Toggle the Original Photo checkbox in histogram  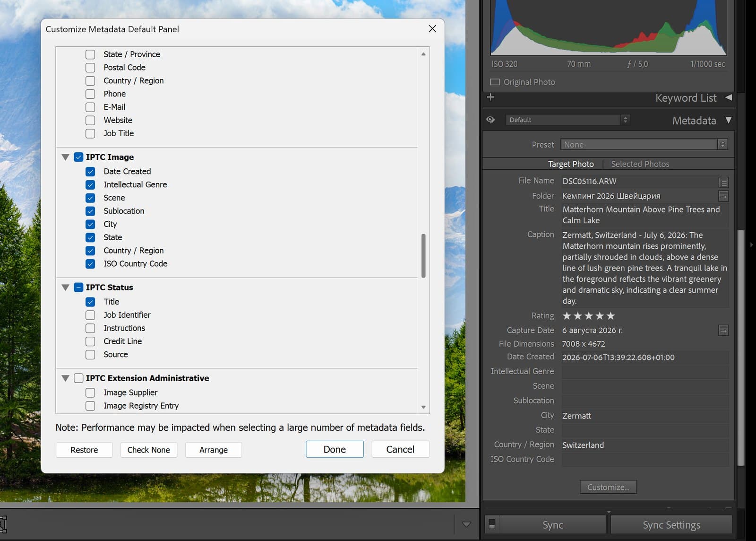pos(495,82)
